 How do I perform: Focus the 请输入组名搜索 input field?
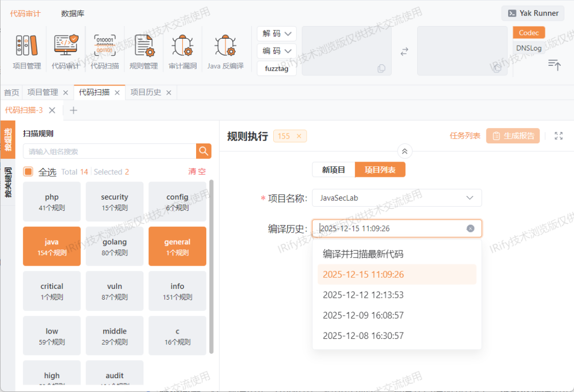(x=109, y=151)
